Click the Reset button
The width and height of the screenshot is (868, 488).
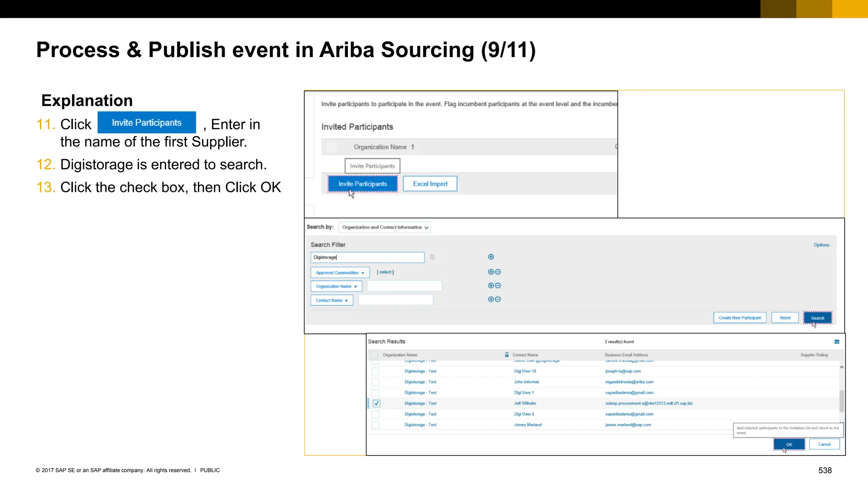tap(785, 318)
